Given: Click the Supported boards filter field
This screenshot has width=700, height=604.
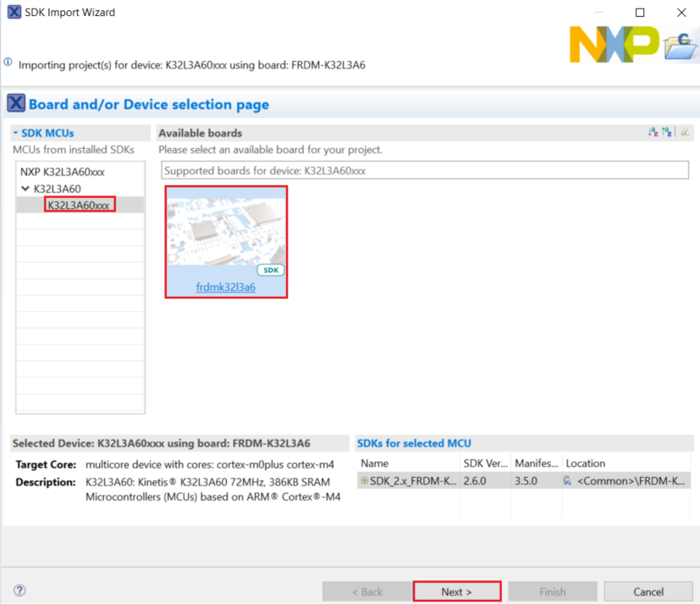Looking at the screenshot, I should click(x=425, y=170).
